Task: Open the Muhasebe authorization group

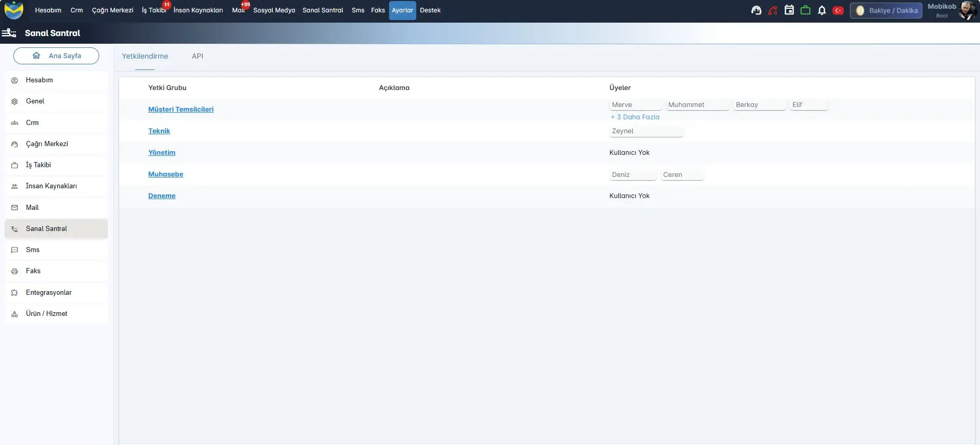Action: point(165,174)
